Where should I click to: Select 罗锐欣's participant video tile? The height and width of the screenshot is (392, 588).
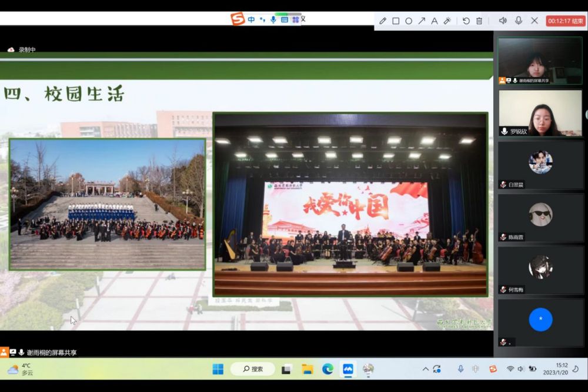(x=540, y=113)
